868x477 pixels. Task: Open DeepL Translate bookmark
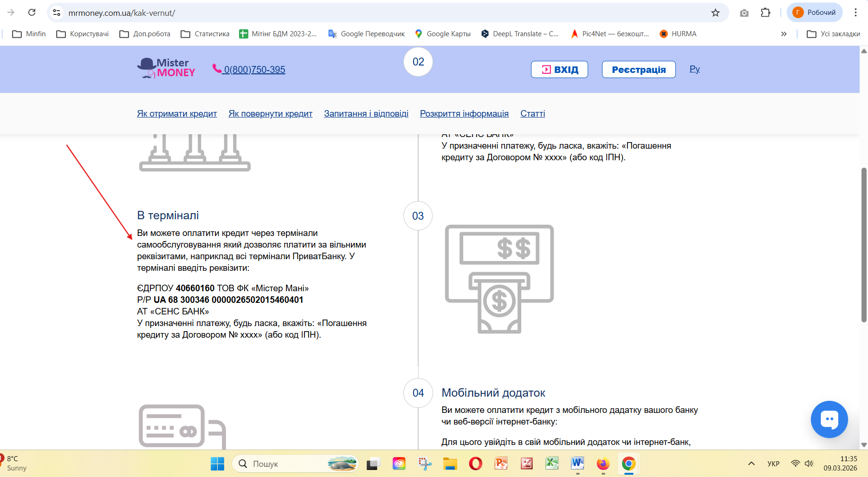520,34
